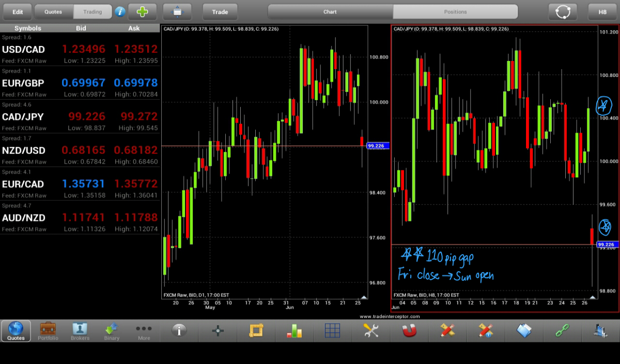The height and width of the screenshot is (364, 620).
Task: Toggle the red magnet snap tool
Action: (x=409, y=330)
